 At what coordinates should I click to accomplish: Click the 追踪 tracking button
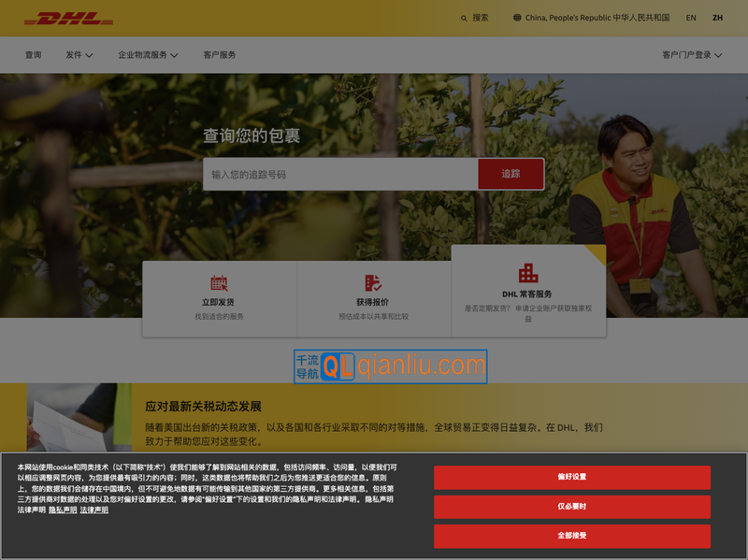511,174
